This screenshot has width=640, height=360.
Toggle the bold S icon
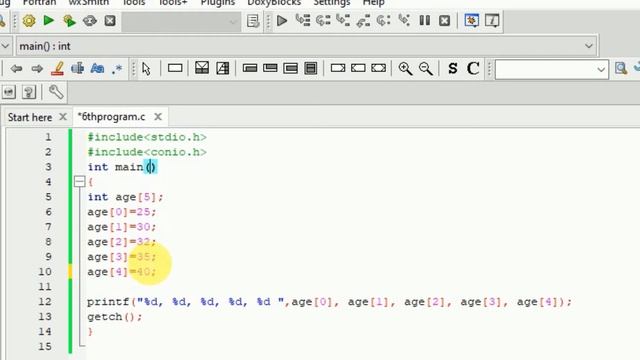pyautogui.click(x=453, y=68)
